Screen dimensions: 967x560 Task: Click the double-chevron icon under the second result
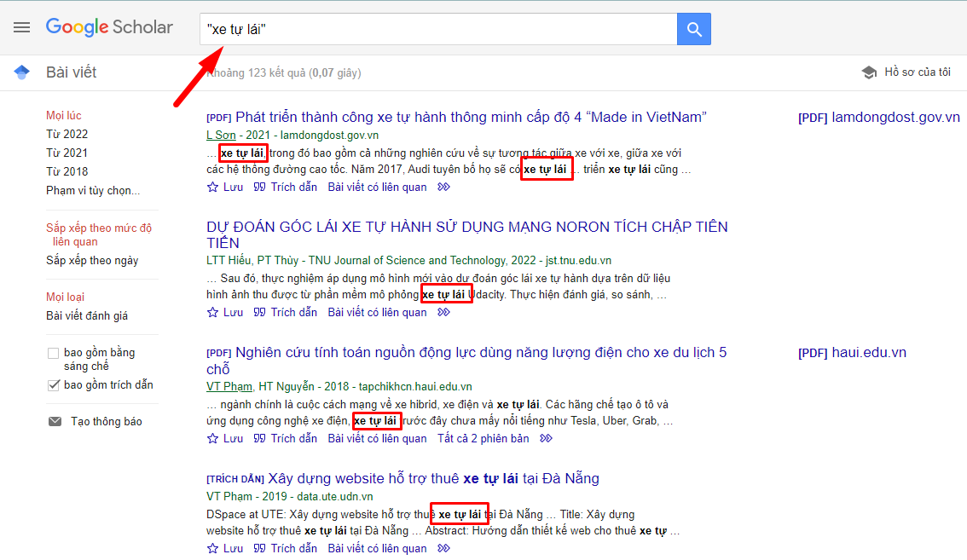tap(443, 312)
